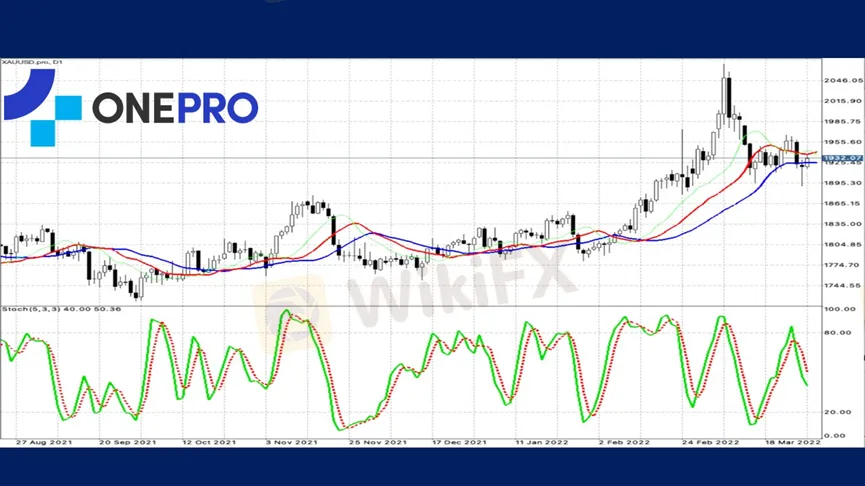Click the 0.00 stochastic scale label
This screenshot has width=865, height=486.
pyautogui.click(x=835, y=436)
